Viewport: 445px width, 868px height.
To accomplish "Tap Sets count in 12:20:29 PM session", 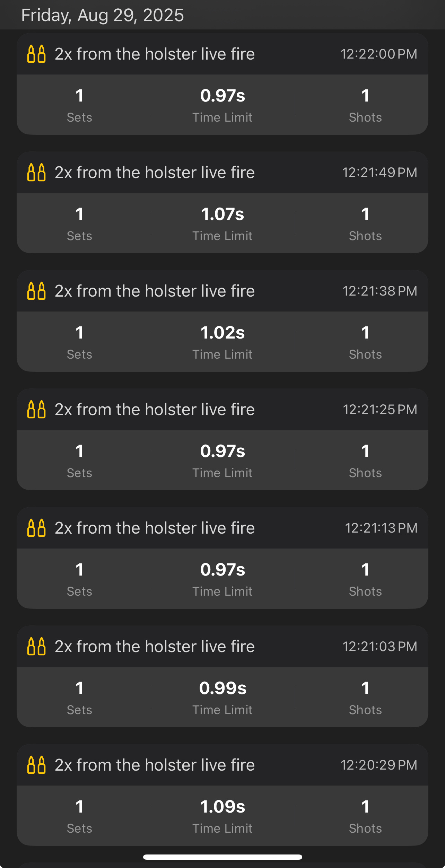I will pyautogui.click(x=79, y=816).
